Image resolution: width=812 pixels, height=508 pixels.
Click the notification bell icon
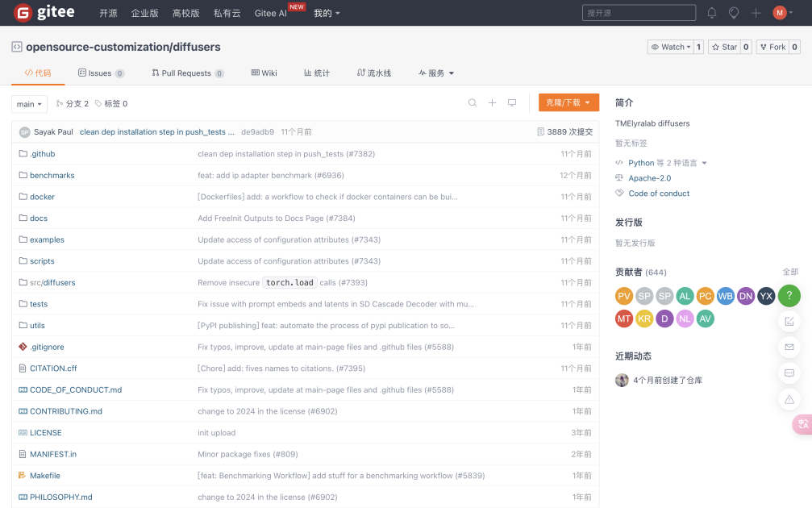coord(711,13)
